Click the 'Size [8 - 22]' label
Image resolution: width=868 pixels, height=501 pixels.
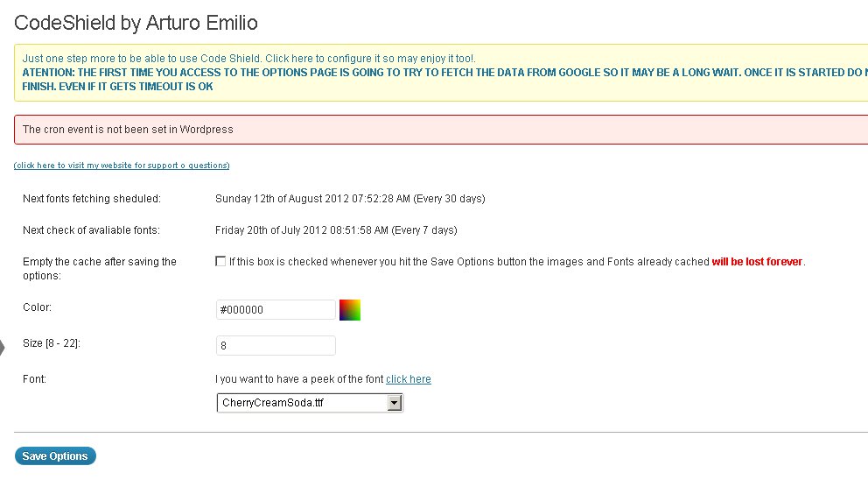(x=52, y=343)
